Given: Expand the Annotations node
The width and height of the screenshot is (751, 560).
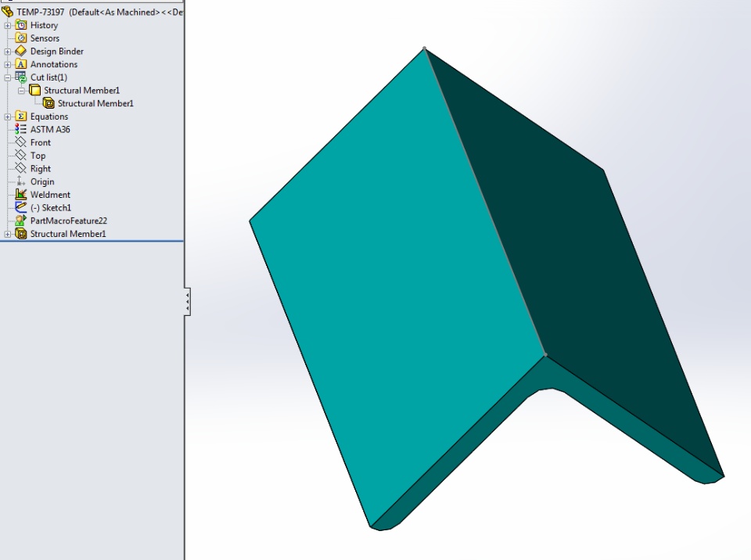Looking at the screenshot, I should point(8,64).
